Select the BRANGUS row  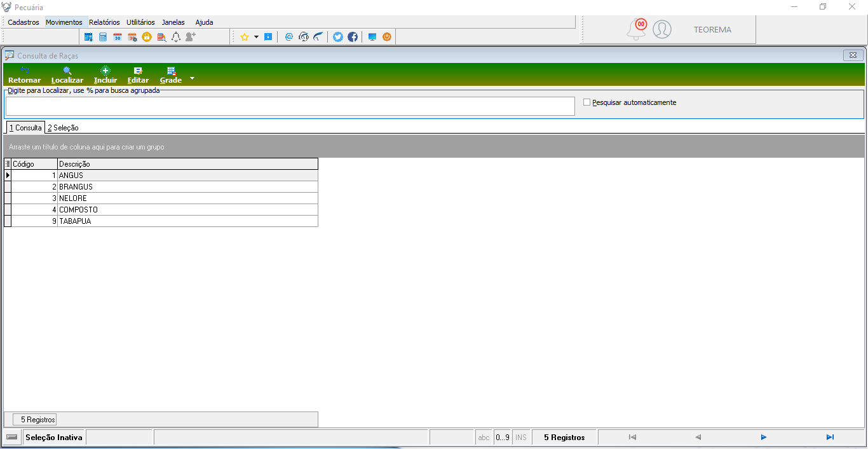click(x=161, y=187)
